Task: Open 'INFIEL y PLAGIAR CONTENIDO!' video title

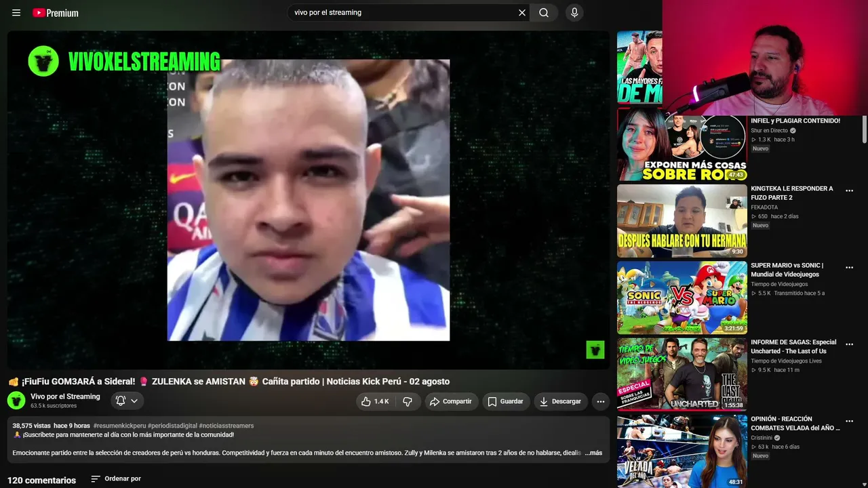Action: pos(795,121)
